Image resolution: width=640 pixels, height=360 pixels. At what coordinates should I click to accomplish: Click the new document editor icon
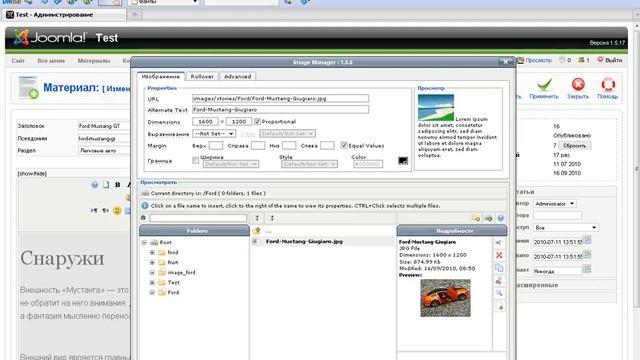[106, 185]
